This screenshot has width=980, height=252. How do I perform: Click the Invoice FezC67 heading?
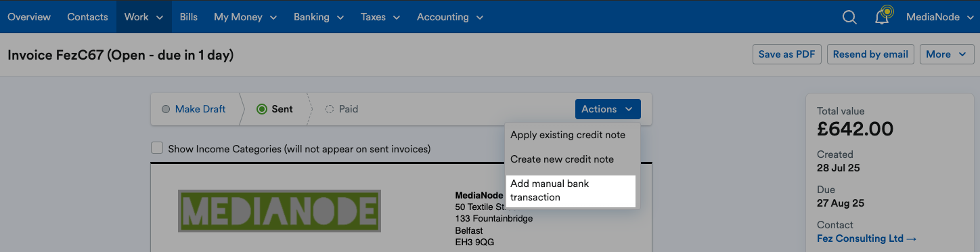120,55
